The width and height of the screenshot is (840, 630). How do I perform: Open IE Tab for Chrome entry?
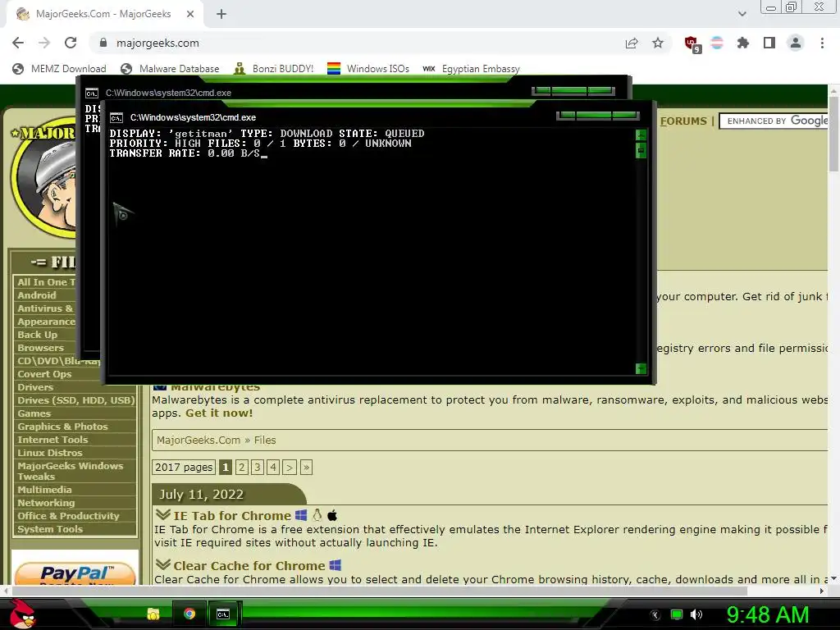click(232, 515)
